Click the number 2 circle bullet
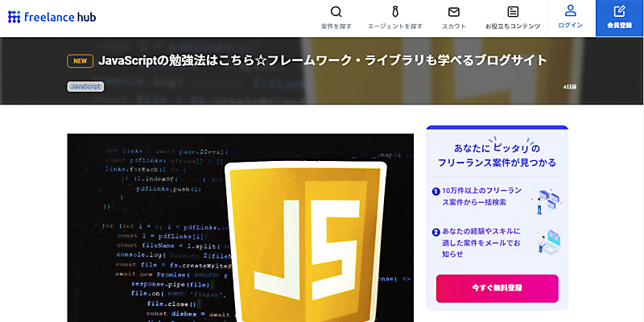Screen dimensions: 644x322 point(436,232)
